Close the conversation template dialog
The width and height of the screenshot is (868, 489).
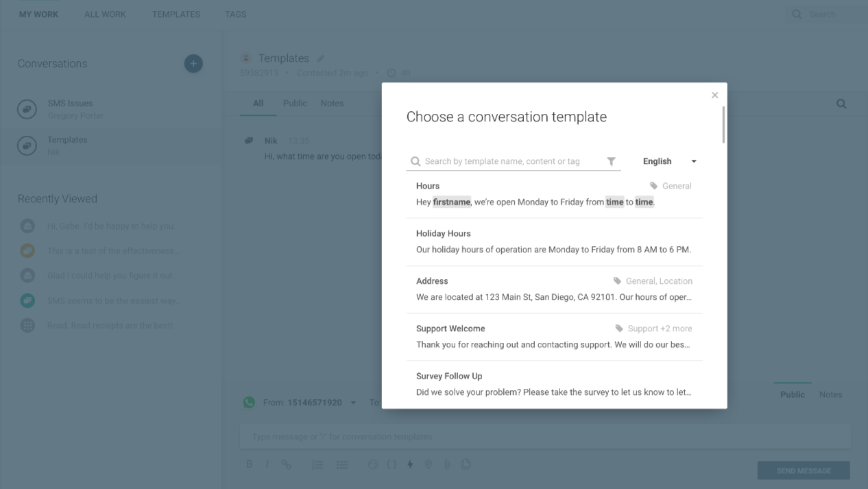[714, 95]
